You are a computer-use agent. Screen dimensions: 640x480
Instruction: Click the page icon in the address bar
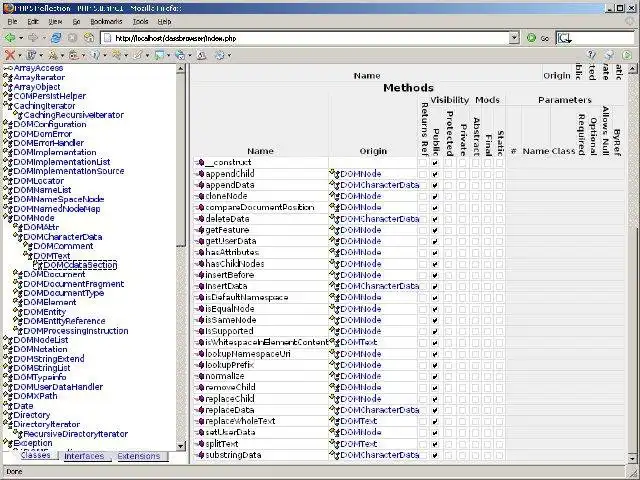107,38
